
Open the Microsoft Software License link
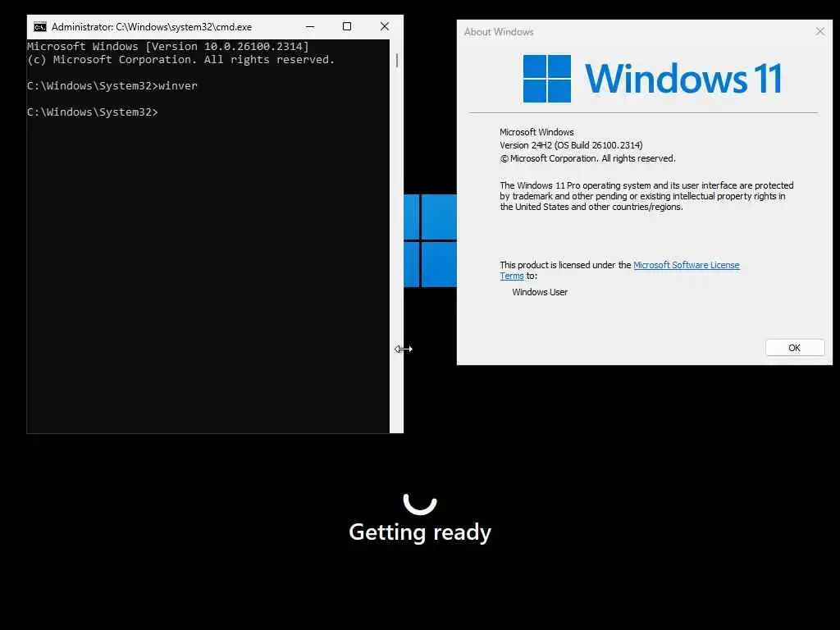coord(687,265)
